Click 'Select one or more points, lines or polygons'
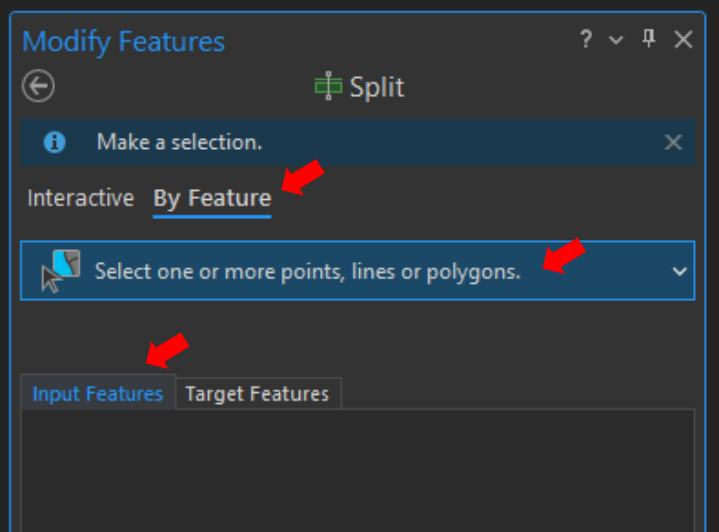Image resolution: width=719 pixels, height=532 pixels. 308,272
